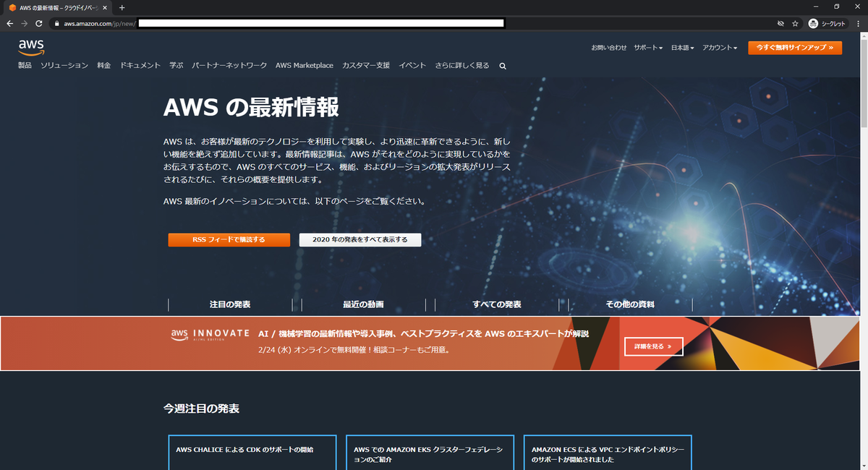
Task: Click the AWS Innovate banner logo
Action: pos(210,336)
